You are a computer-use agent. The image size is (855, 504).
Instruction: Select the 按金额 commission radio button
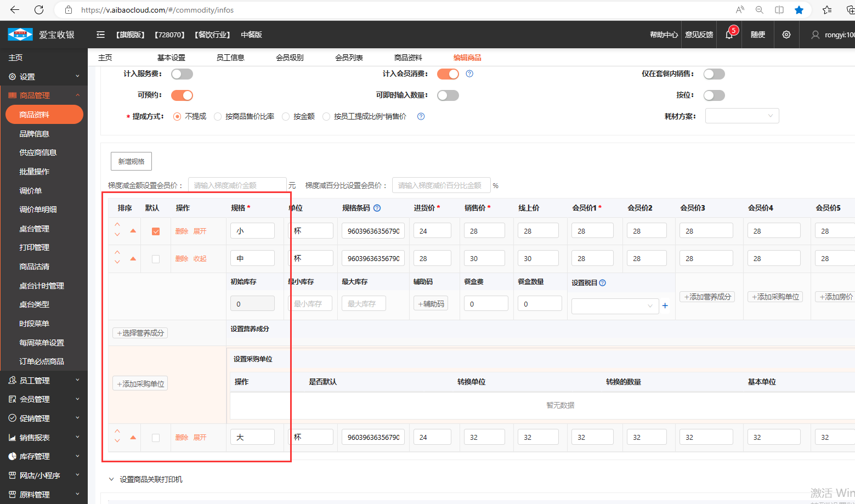286,116
